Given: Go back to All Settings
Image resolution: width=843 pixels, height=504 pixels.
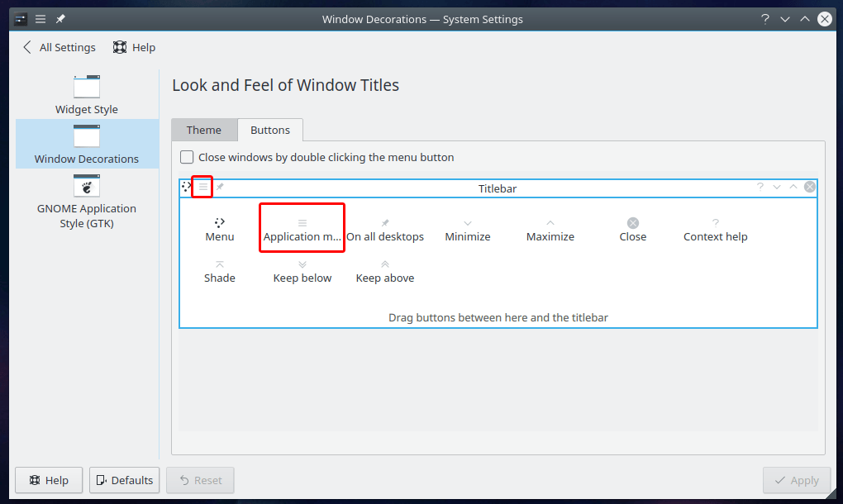Looking at the screenshot, I should click(x=59, y=47).
